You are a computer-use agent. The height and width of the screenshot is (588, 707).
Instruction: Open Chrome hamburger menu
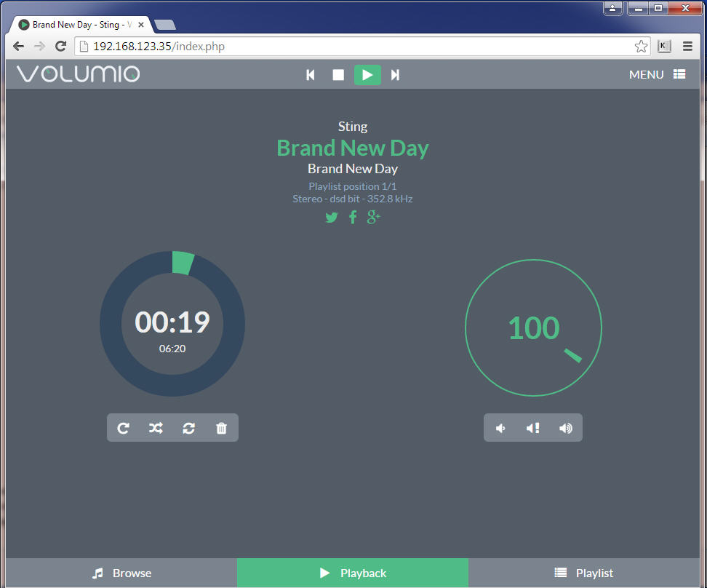click(x=687, y=46)
